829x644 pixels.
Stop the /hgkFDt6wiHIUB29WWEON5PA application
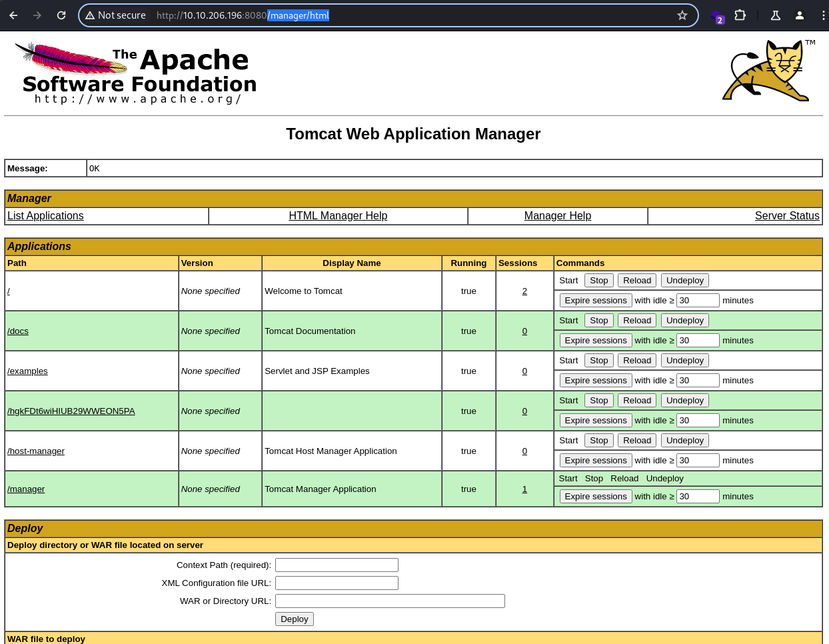pos(599,401)
